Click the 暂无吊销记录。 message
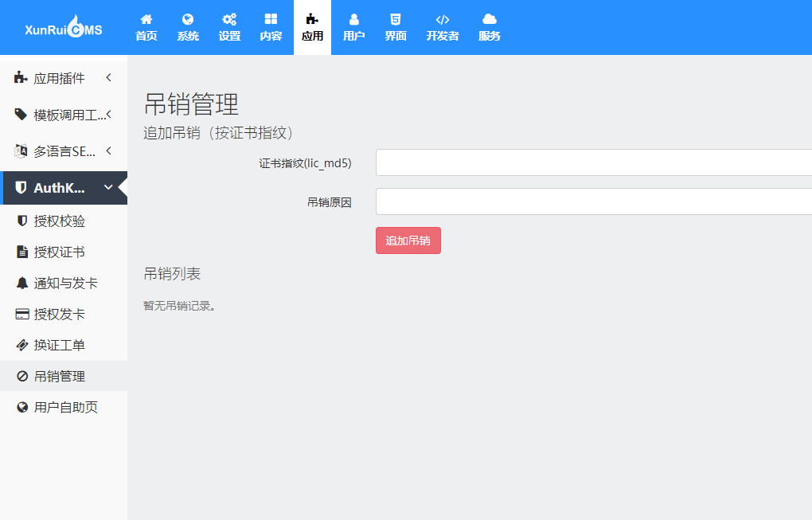Image resolution: width=812 pixels, height=520 pixels. [180, 306]
